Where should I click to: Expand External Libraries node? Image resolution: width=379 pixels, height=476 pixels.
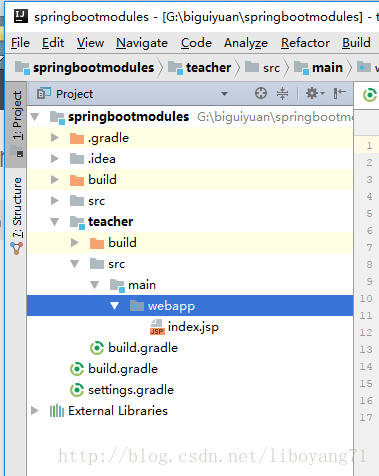coord(35,410)
